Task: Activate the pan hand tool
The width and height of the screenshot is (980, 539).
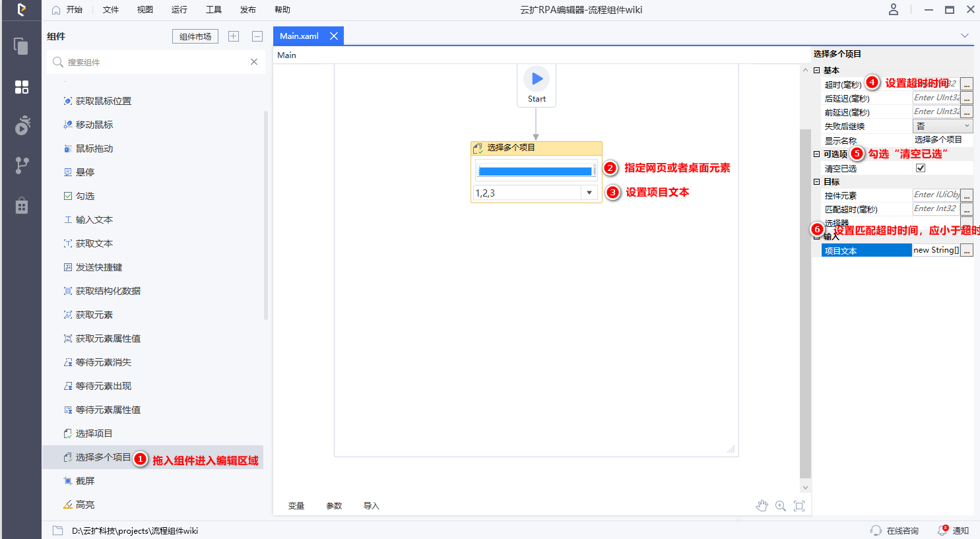Action: pyautogui.click(x=762, y=505)
